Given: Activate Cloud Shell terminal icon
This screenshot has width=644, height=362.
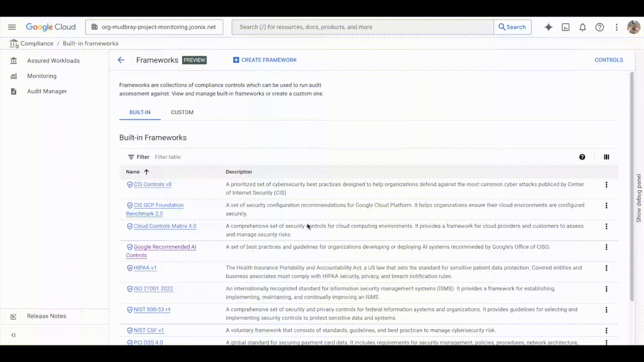Looking at the screenshot, I should (566, 27).
